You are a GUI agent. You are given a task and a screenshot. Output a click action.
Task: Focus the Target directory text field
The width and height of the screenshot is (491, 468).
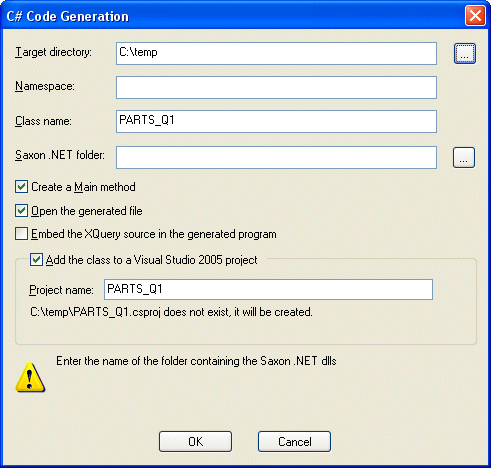276,53
